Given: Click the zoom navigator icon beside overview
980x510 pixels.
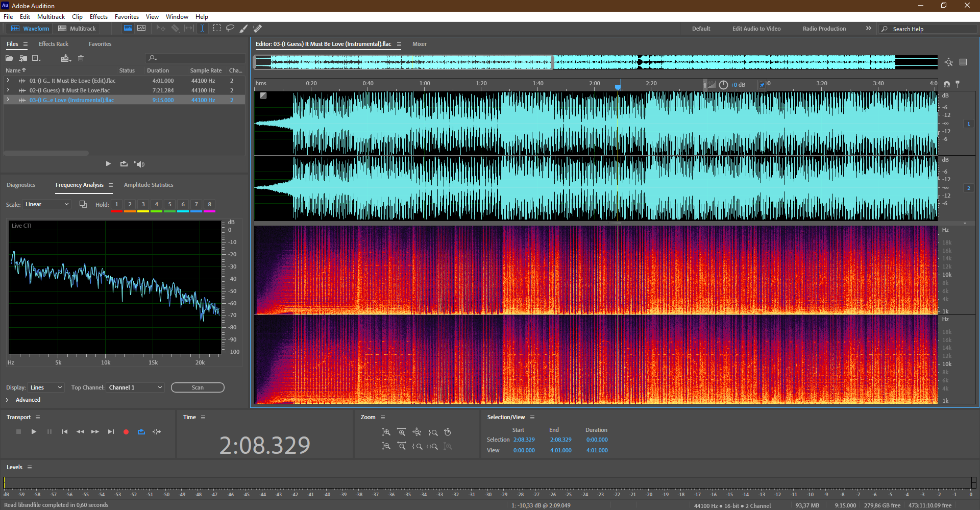Looking at the screenshot, I should pos(948,62).
